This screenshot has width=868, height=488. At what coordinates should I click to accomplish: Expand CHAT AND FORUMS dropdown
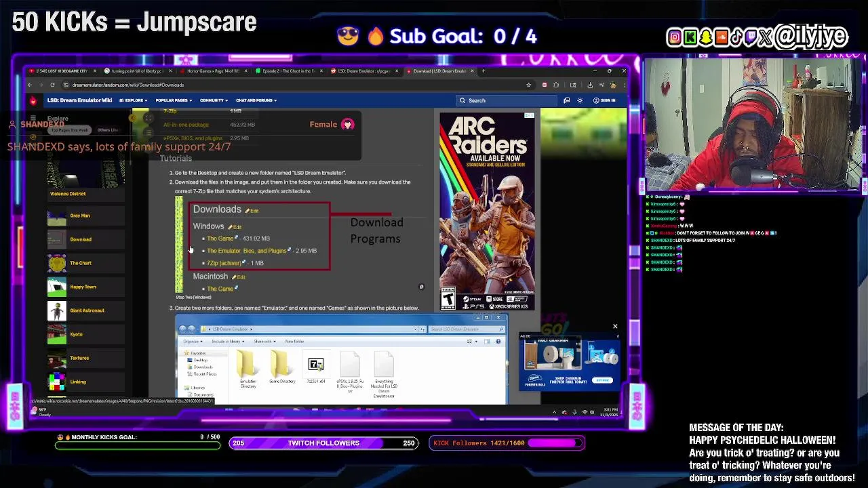(256, 100)
